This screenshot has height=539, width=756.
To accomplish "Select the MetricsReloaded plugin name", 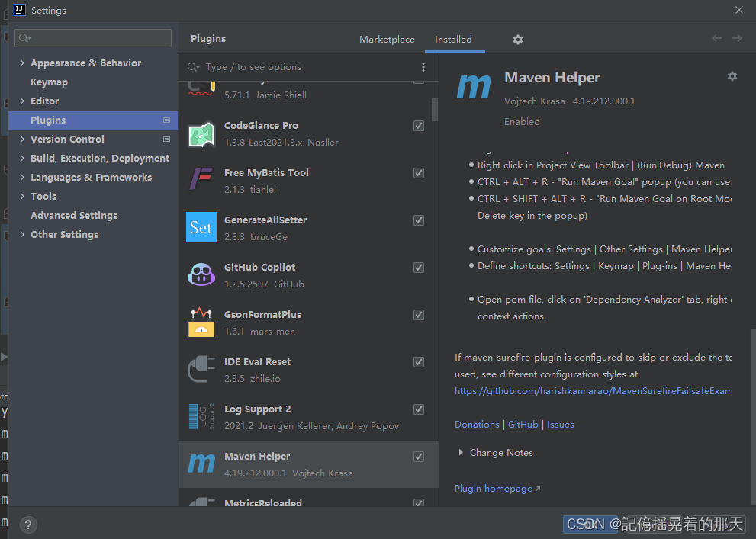I will point(262,502).
